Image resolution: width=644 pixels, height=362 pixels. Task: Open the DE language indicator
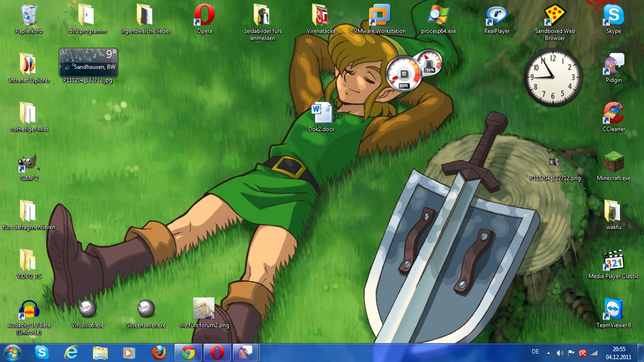tap(535, 352)
